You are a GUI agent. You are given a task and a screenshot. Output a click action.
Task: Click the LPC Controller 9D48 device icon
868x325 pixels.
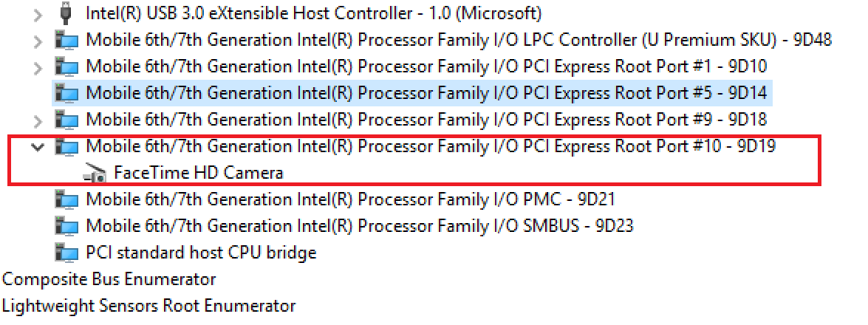(67, 40)
